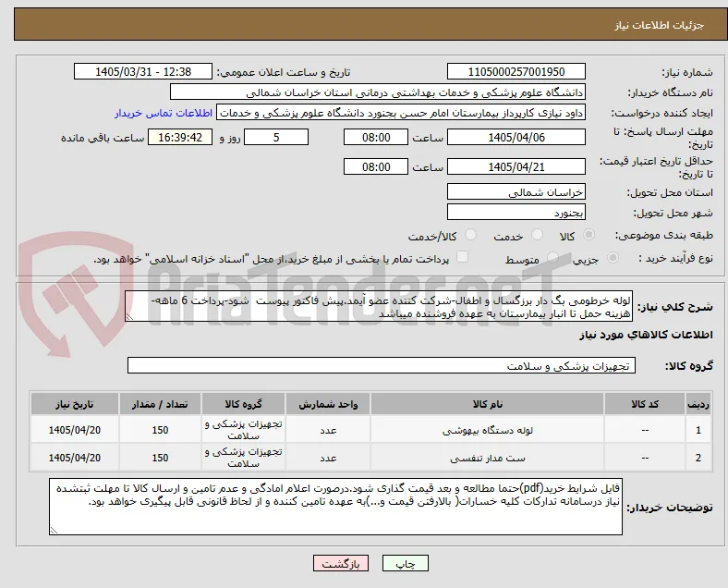Click the تعداد / مقدار column header
The image size is (728, 588).
click(160, 404)
